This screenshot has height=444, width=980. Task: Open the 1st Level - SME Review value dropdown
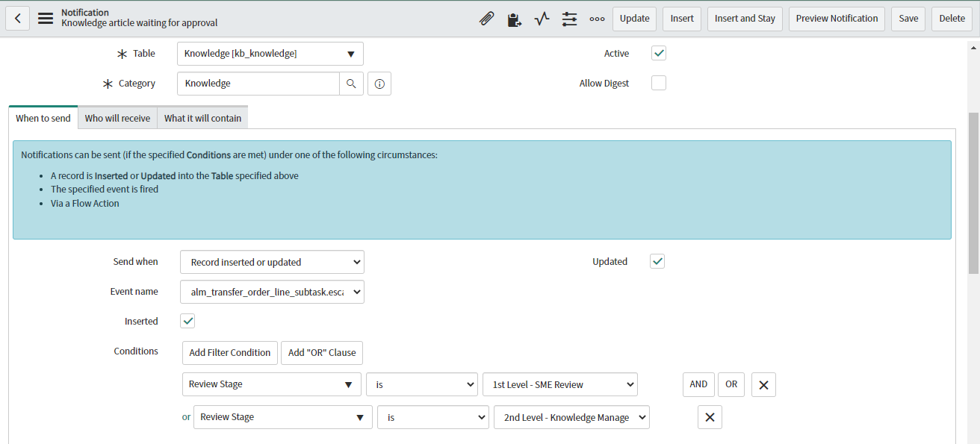click(x=560, y=384)
